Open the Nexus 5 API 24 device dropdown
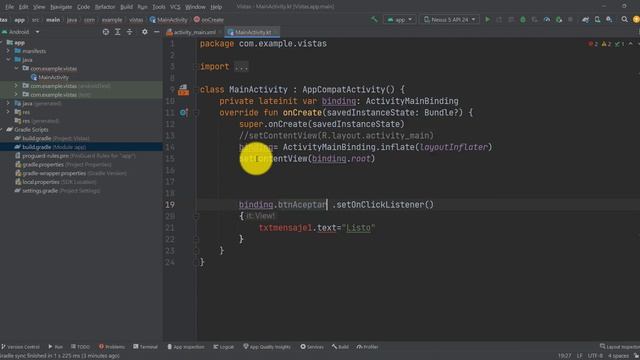The image size is (640, 360). tap(449, 20)
